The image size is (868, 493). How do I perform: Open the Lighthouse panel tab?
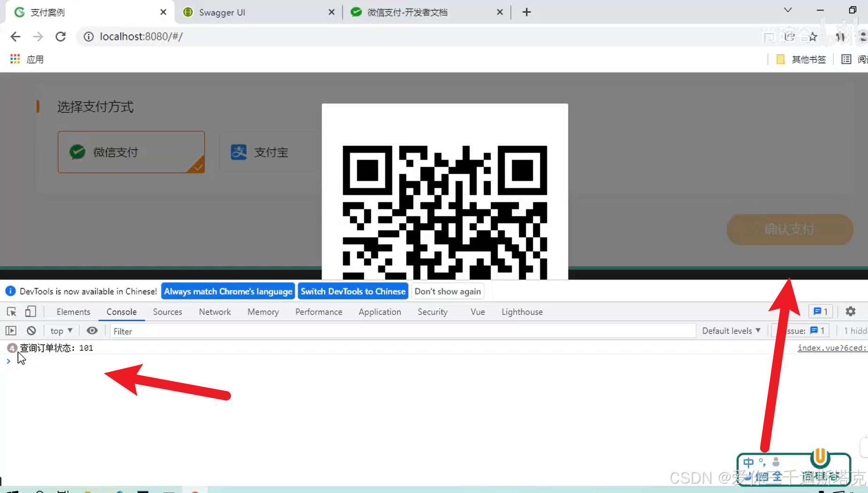(522, 312)
